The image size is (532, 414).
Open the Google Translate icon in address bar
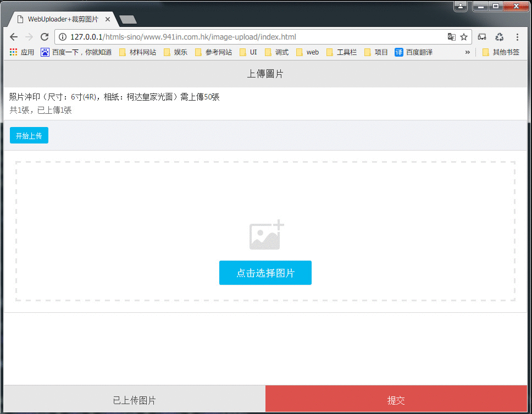451,37
